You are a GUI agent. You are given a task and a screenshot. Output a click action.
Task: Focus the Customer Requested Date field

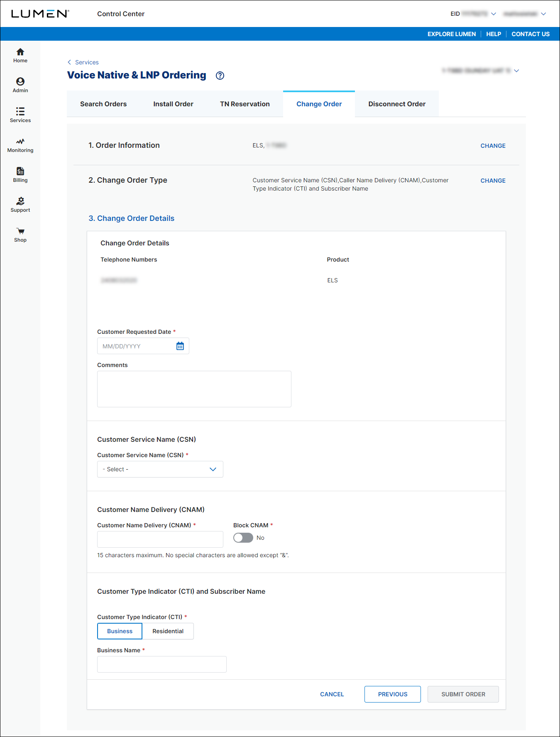coord(143,346)
